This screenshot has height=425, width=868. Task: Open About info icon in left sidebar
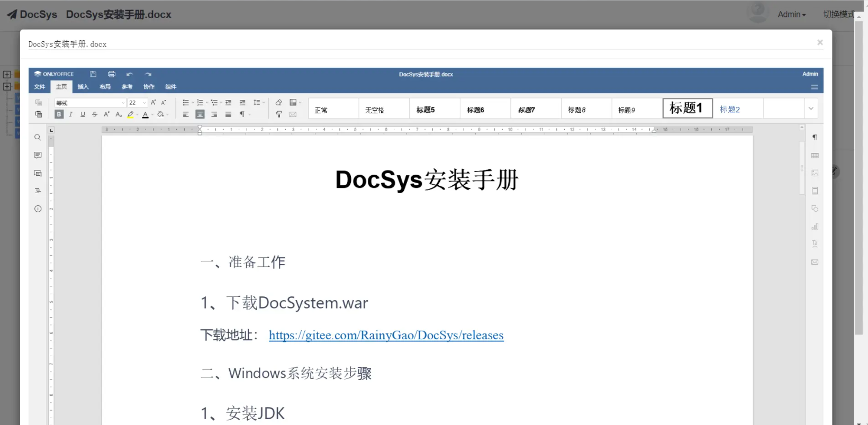pyautogui.click(x=38, y=209)
